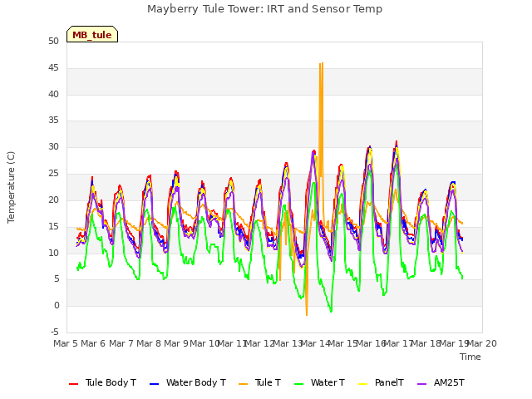The width and height of the screenshot is (532, 399).
Task: Click the 45 y-axis tick label
Action: (53, 68)
